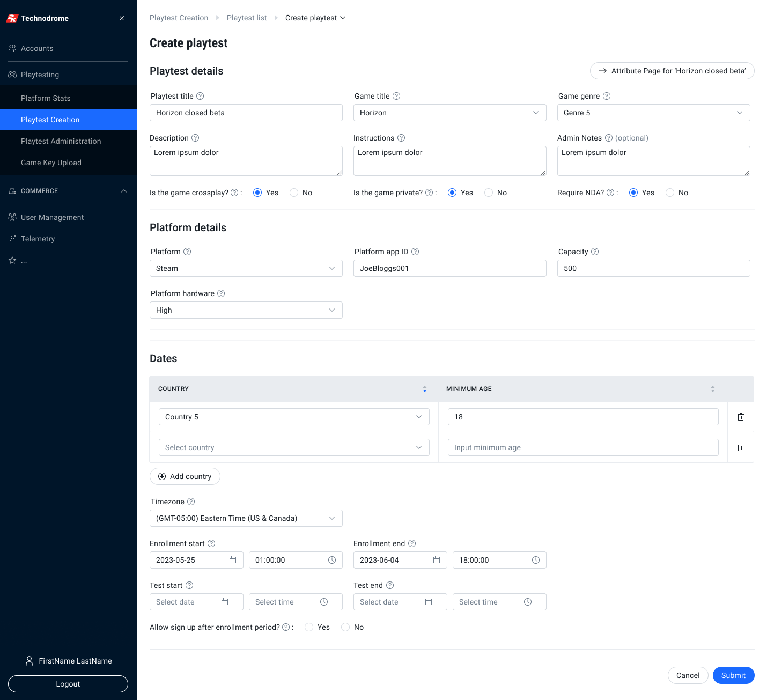Screen dimensions: 767x700
Task: Collapse the COMMERCE sidebar section
Action: click(x=124, y=191)
